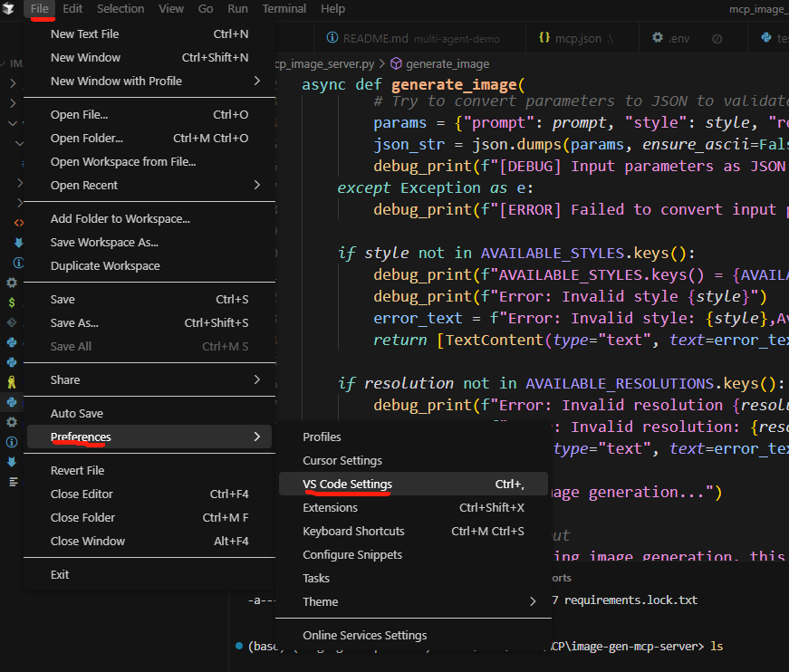Screen dimensions: 789x672
Task: Click the gear icon on .env tab
Action: tap(657, 38)
